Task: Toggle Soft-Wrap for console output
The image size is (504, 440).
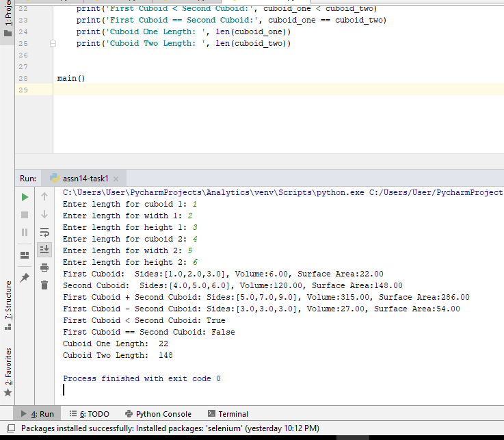Action: click(x=44, y=232)
